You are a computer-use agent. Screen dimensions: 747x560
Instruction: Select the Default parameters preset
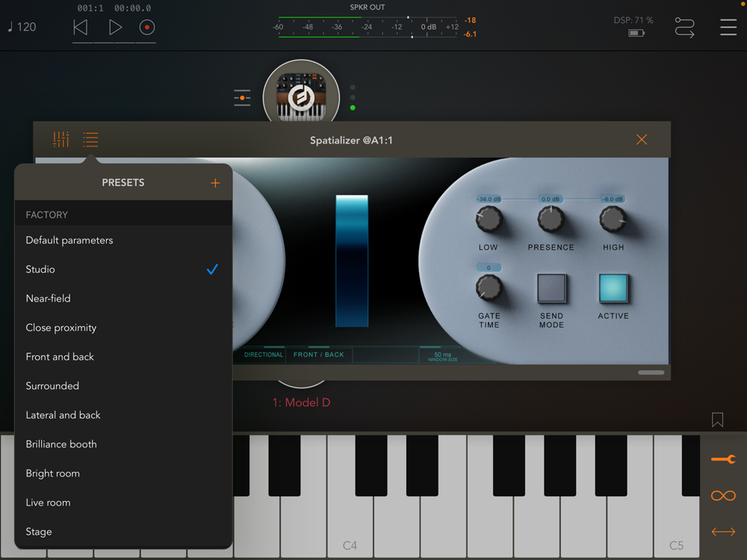click(123, 240)
